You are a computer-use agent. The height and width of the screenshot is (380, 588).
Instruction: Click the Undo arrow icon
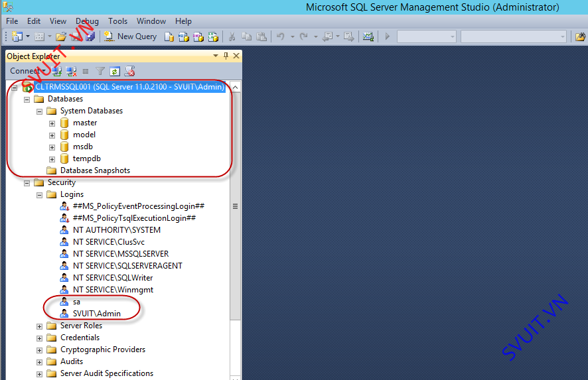pyautogui.click(x=281, y=36)
